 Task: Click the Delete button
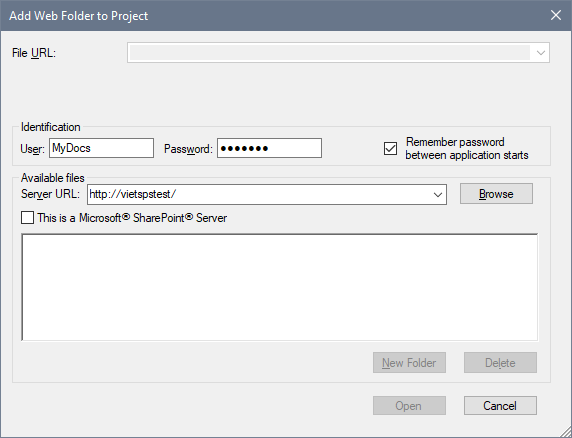click(x=500, y=363)
